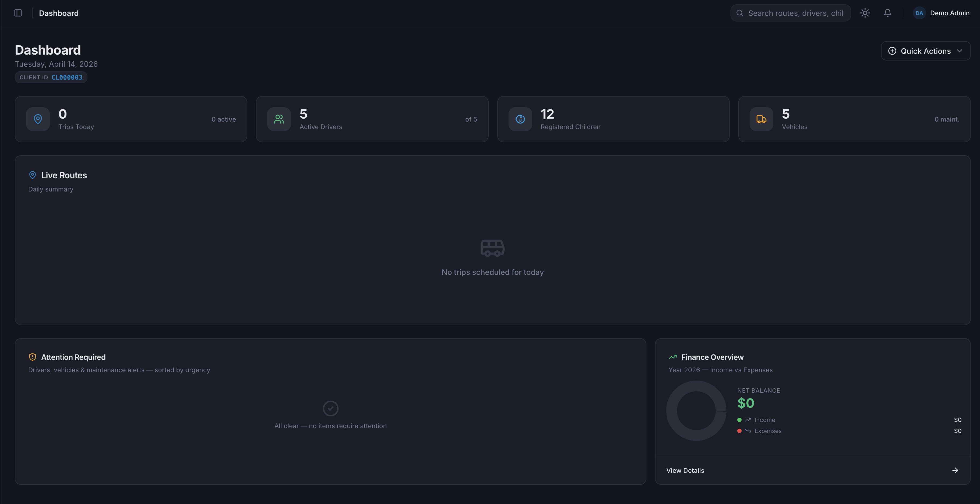The width and height of the screenshot is (980, 504).
Task: Open notifications via bell icon
Action: (887, 13)
